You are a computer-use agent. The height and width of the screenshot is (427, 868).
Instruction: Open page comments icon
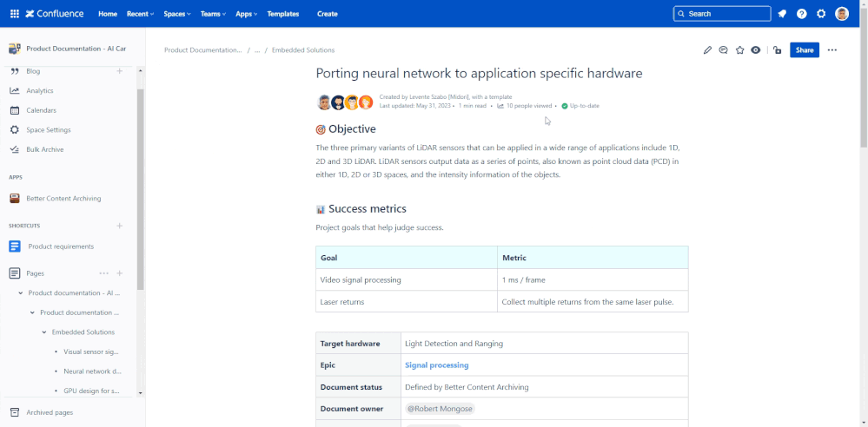723,49
